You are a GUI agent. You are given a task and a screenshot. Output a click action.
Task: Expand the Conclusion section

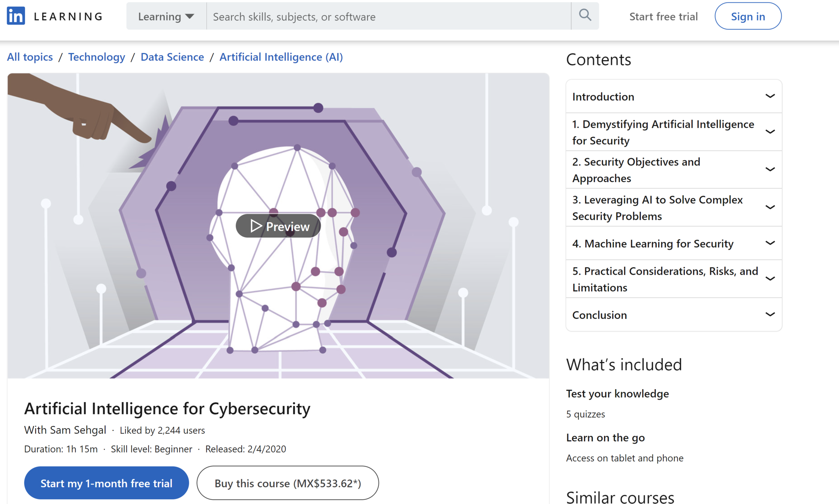click(770, 314)
